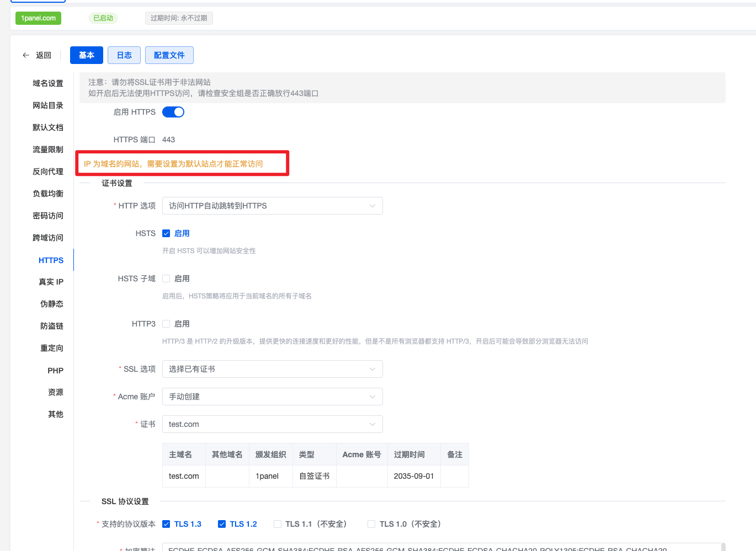Click the back arrow icon

pyautogui.click(x=26, y=55)
